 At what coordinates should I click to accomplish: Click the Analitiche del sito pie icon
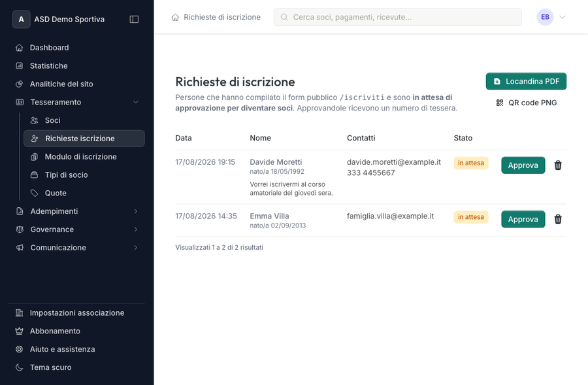(20, 84)
